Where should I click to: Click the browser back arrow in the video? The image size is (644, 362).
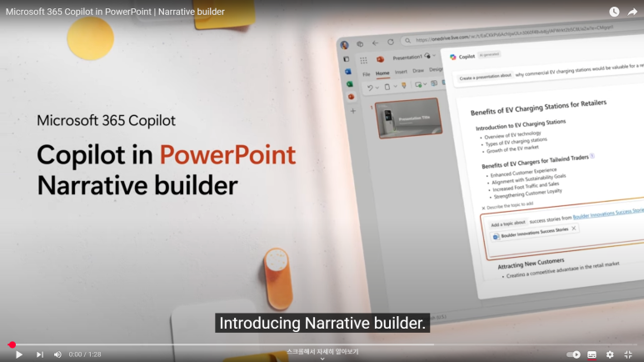(x=374, y=42)
